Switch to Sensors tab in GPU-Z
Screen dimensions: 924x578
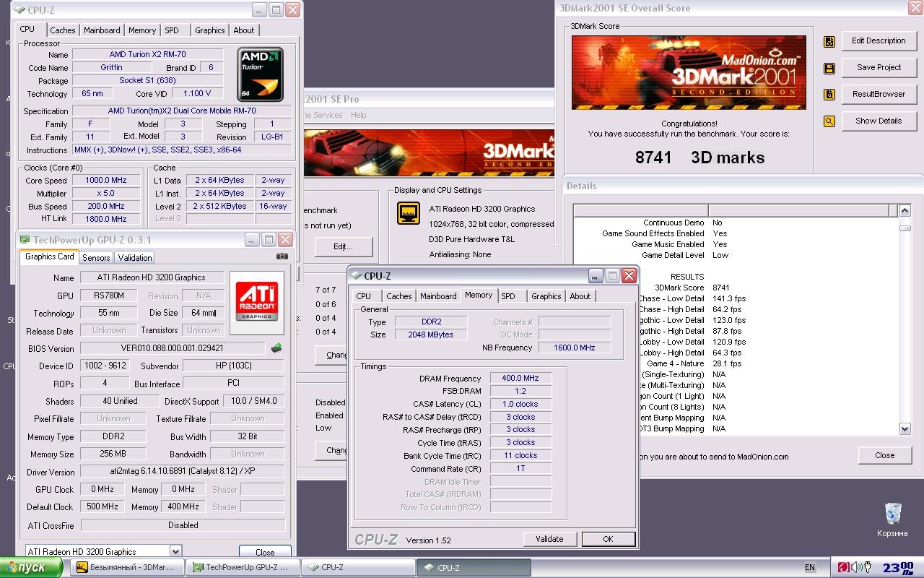(96, 258)
